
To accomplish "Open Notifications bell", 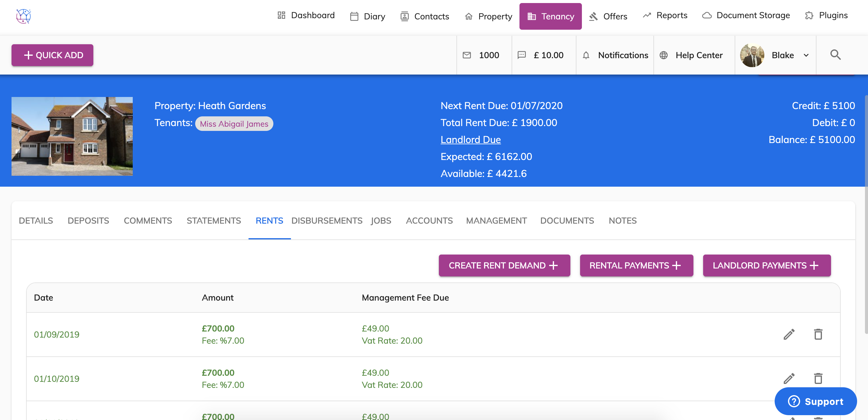I will 586,55.
